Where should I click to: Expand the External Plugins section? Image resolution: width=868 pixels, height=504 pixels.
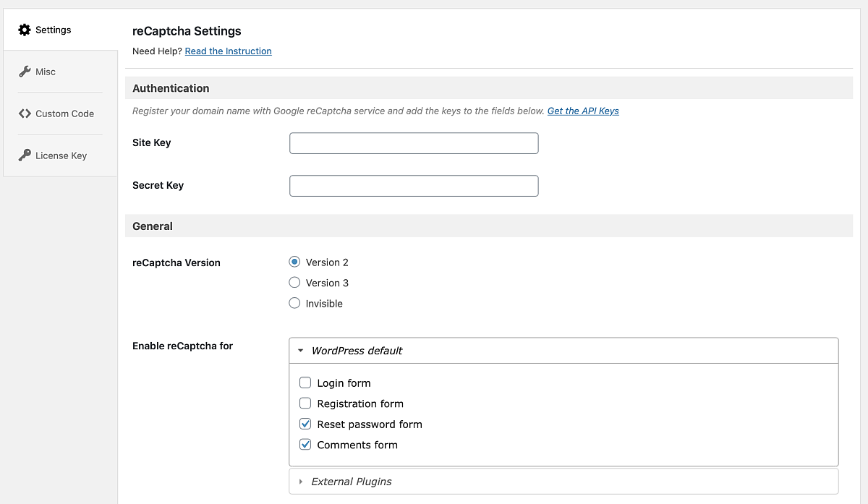click(352, 482)
